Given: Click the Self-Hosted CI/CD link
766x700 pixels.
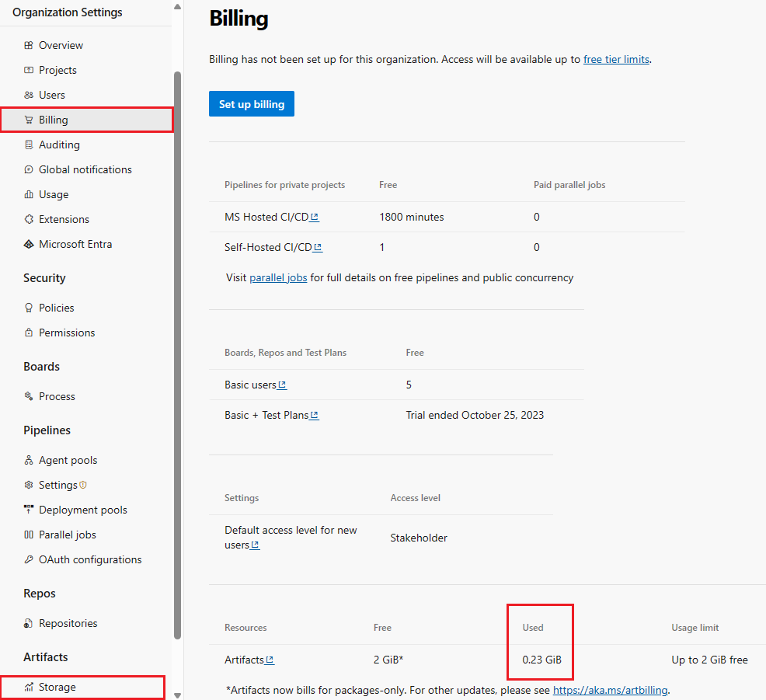Looking at the screenshot, I should [273, 248].
